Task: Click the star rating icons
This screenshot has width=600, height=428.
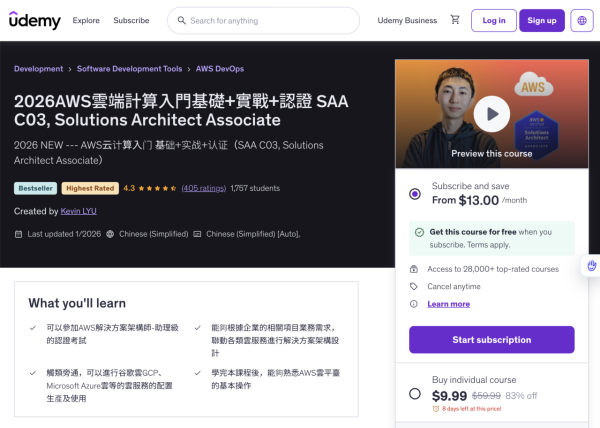Action: 157,188
